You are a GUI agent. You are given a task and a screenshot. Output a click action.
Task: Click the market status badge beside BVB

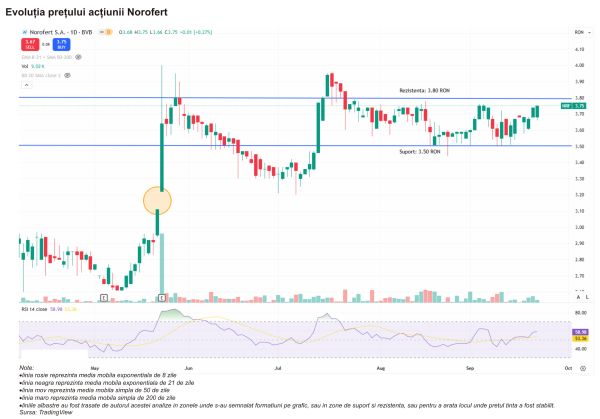106,33
